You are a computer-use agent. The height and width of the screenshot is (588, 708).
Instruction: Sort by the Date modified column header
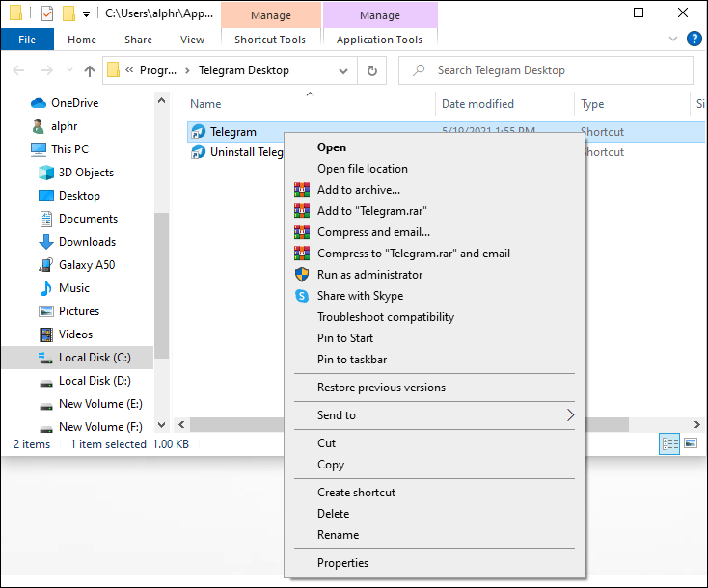(504, 104)
